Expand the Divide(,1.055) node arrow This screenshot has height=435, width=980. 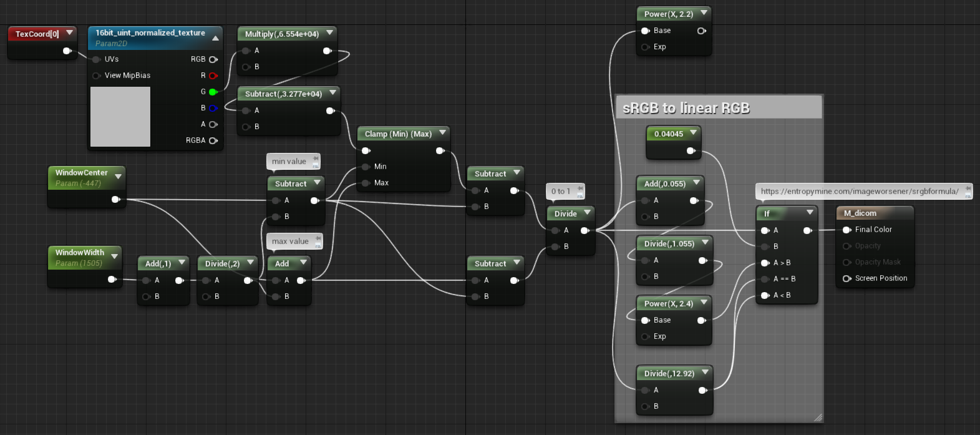pos(705,242)
